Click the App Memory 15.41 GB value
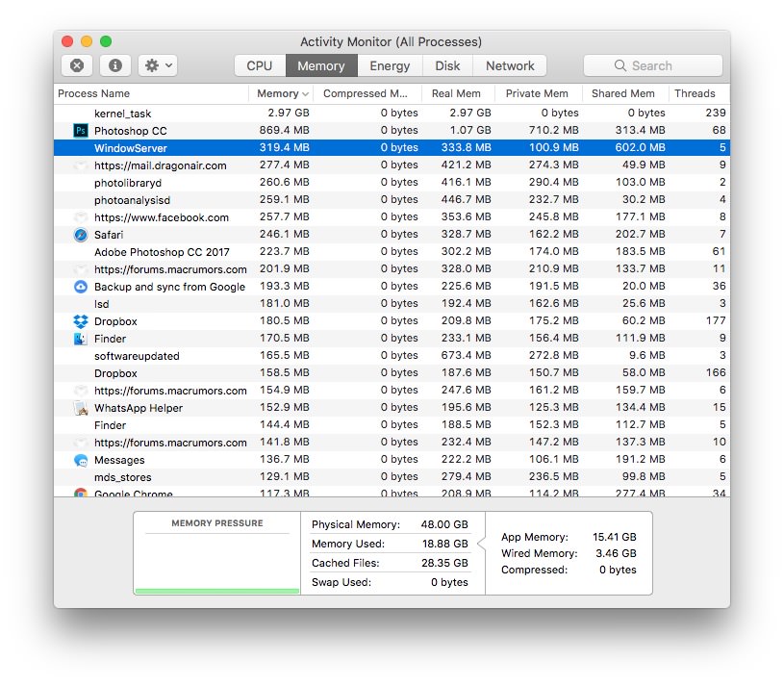The image size is (784, 685). click(x=615, y=537)
